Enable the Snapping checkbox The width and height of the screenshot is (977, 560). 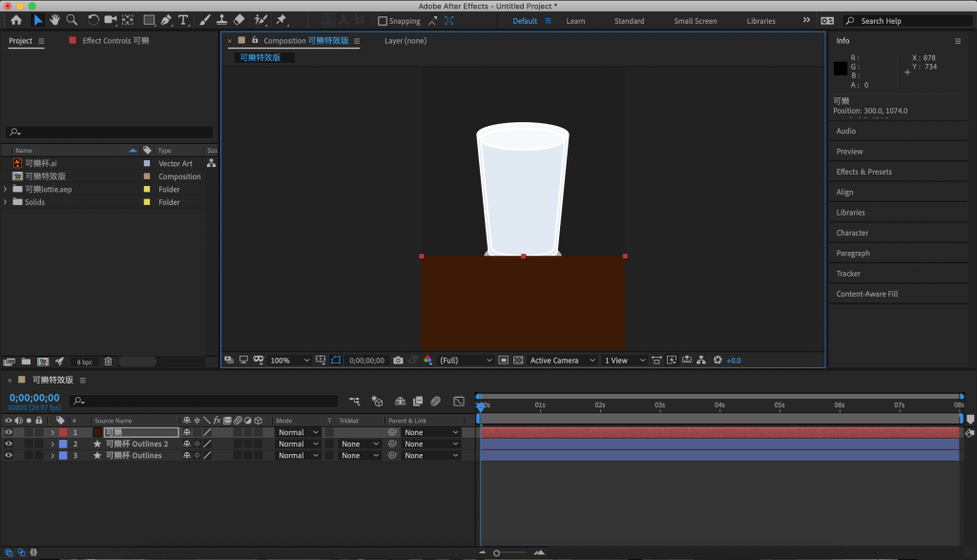click(383, 21)
